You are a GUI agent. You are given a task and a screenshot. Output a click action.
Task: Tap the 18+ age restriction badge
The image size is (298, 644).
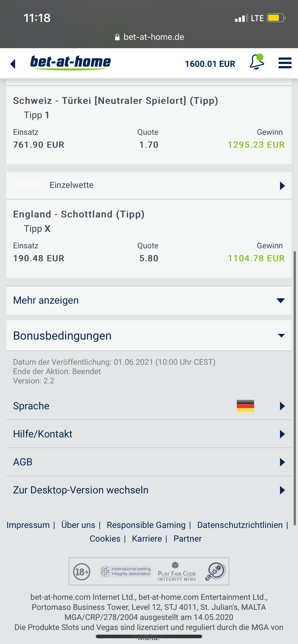coord(82,571)
